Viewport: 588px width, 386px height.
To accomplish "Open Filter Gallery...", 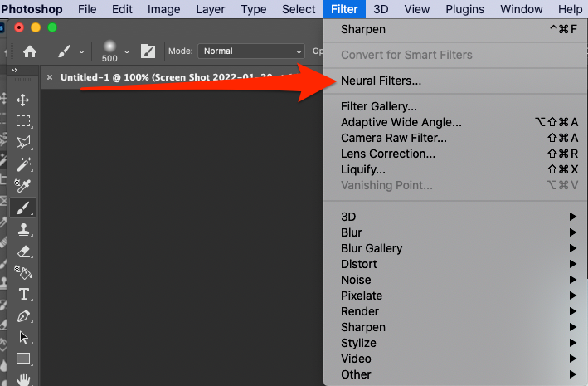I will pos(455,106).
